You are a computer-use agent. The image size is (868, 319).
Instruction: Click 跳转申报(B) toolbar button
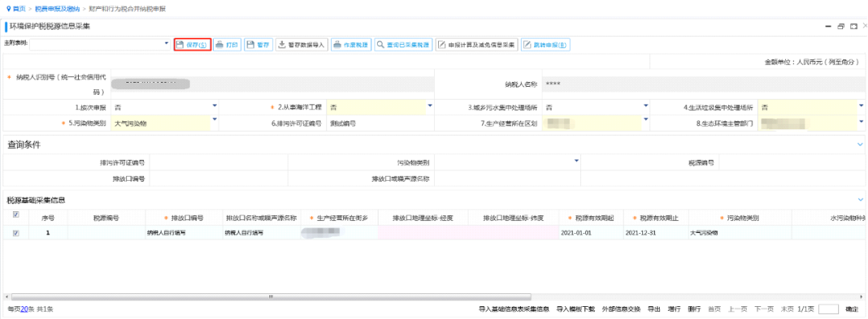coord(546,45)
